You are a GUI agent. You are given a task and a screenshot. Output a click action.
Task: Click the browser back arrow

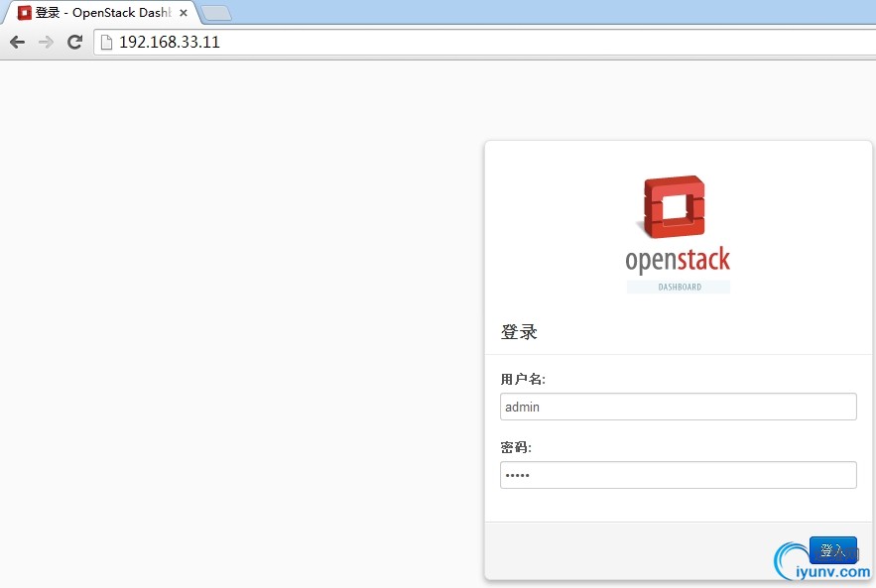coord(17,42)
